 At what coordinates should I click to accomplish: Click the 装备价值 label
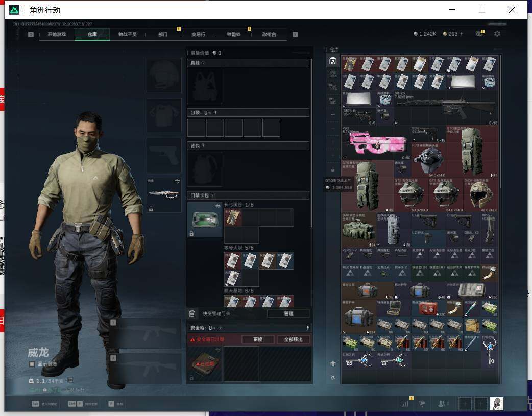tap(200, 53)
